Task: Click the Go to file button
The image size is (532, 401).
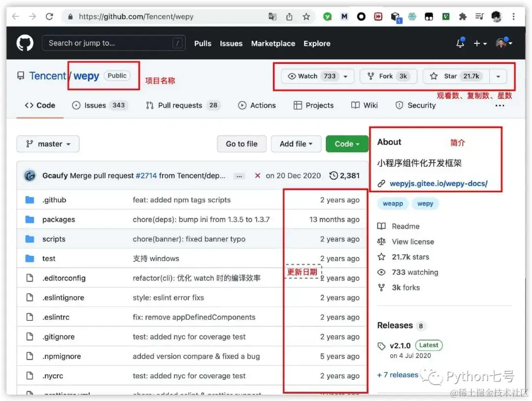Action: 241,144
